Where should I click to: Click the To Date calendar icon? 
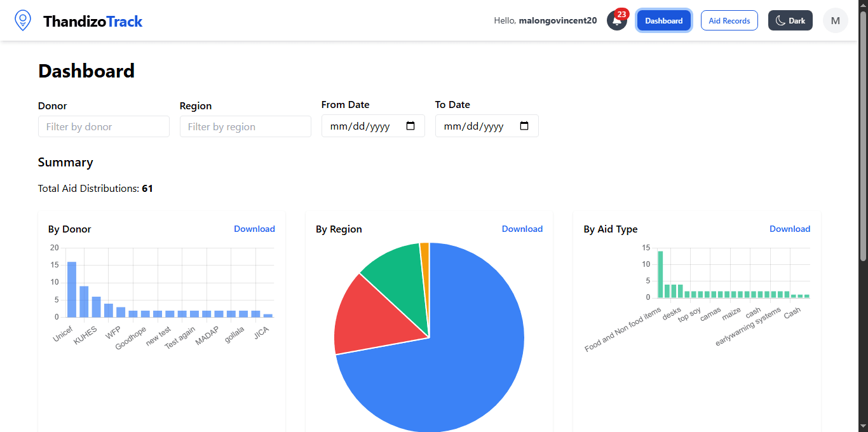524,125
